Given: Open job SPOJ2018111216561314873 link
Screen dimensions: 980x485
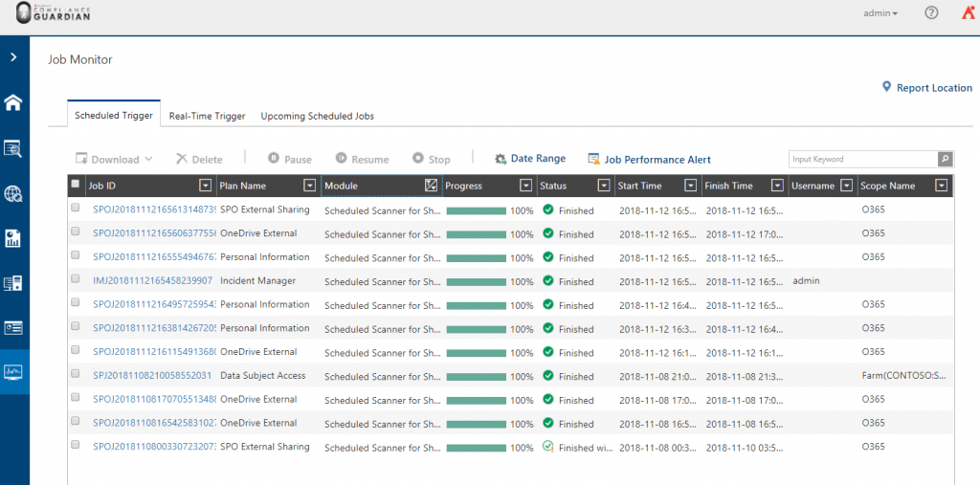Looking at the screenshot, I should tap(154, 210).
